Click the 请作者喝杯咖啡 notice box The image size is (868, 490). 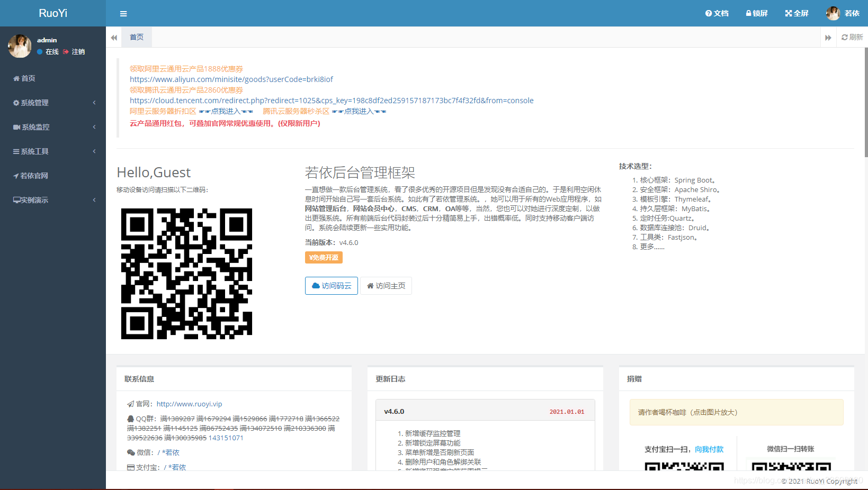tap(736, 412)
